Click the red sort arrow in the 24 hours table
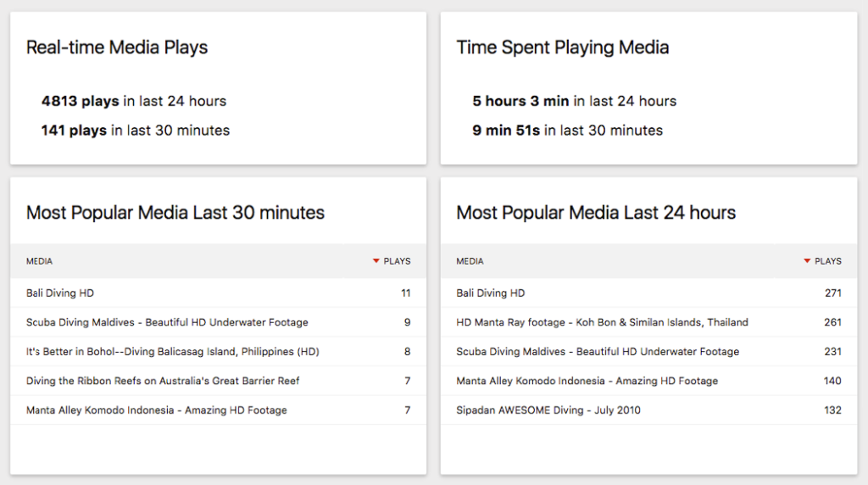The width and height of the screenshot is (868, 485). tap(807, 261)
